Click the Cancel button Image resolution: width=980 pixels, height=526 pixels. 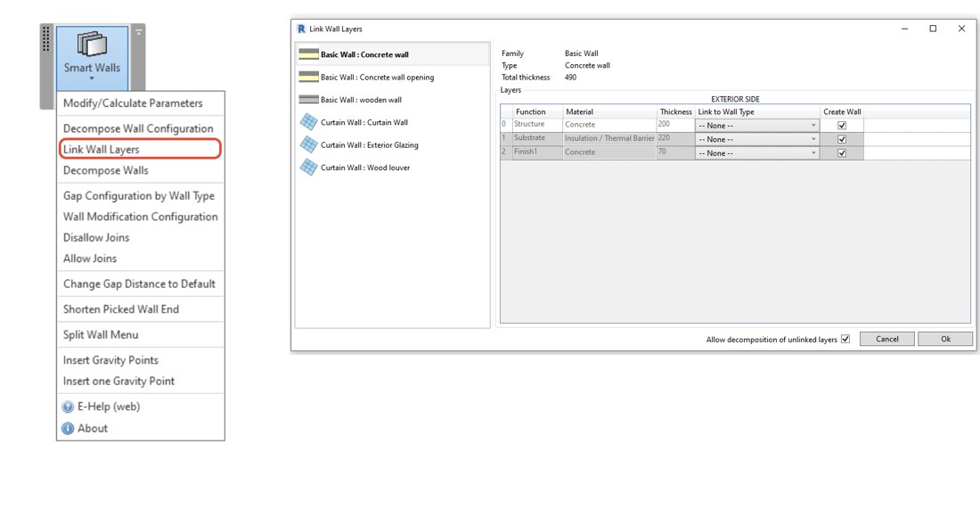pos(886,339)
